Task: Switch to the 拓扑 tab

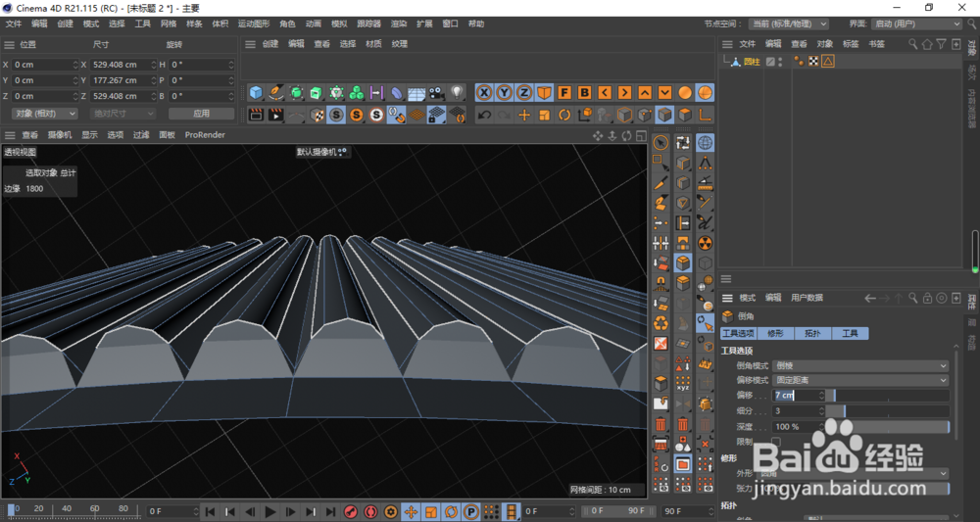Action: 812,333
